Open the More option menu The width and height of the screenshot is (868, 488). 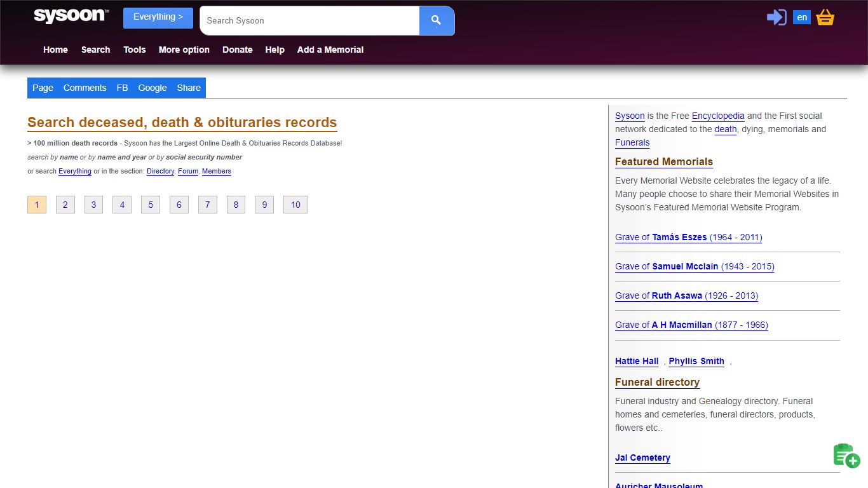tap(184, 50)
